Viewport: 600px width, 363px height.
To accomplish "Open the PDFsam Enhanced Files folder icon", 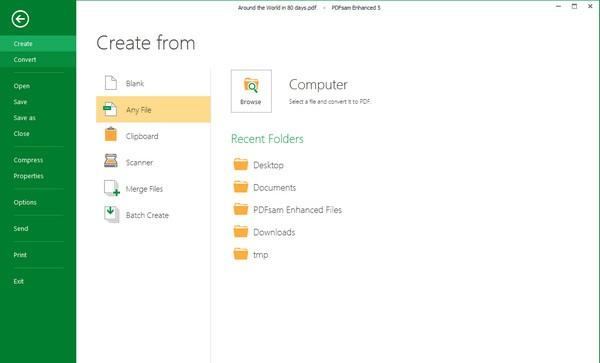I will pyautogui.click(x=241, y=209).
